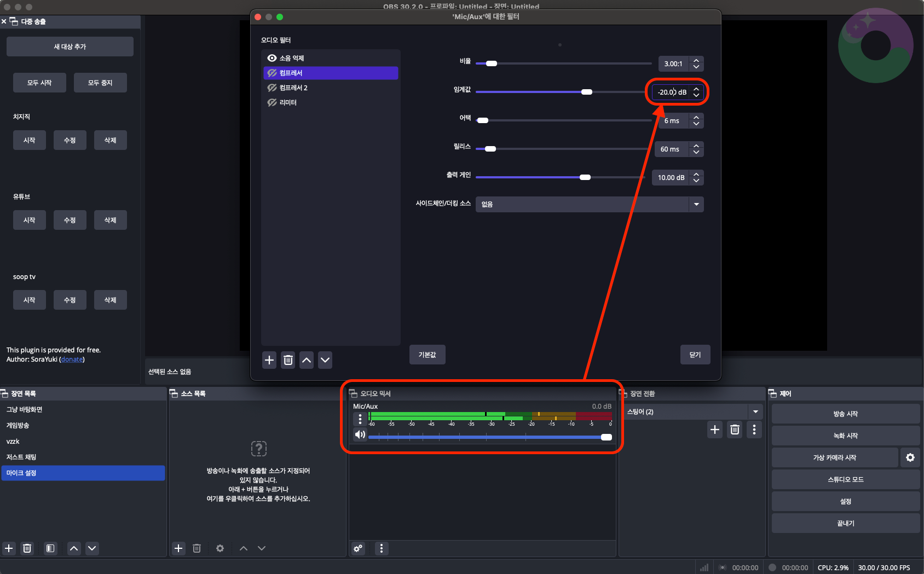This screenshot has height=574, width=924.
Task: Add a new scene with plus icon
Action: click(x=9, y=548)
